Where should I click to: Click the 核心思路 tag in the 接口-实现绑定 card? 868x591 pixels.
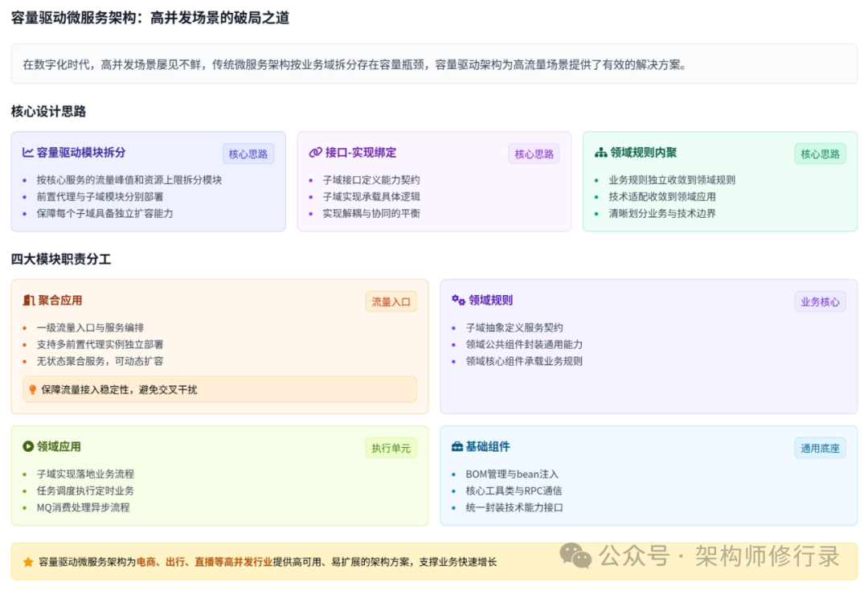[x=534, y=154]
